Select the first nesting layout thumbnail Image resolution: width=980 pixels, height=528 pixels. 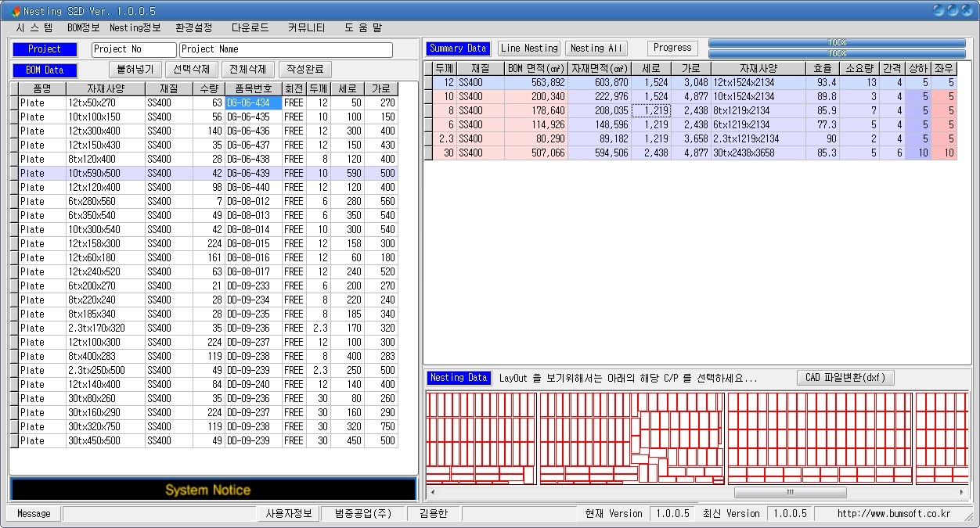[481, 438]
